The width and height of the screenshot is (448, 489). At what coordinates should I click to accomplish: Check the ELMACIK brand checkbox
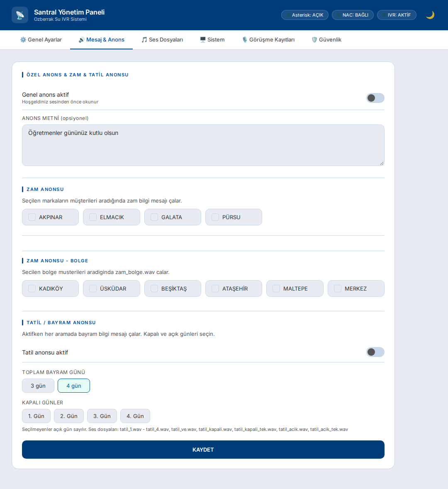[93, 217]
